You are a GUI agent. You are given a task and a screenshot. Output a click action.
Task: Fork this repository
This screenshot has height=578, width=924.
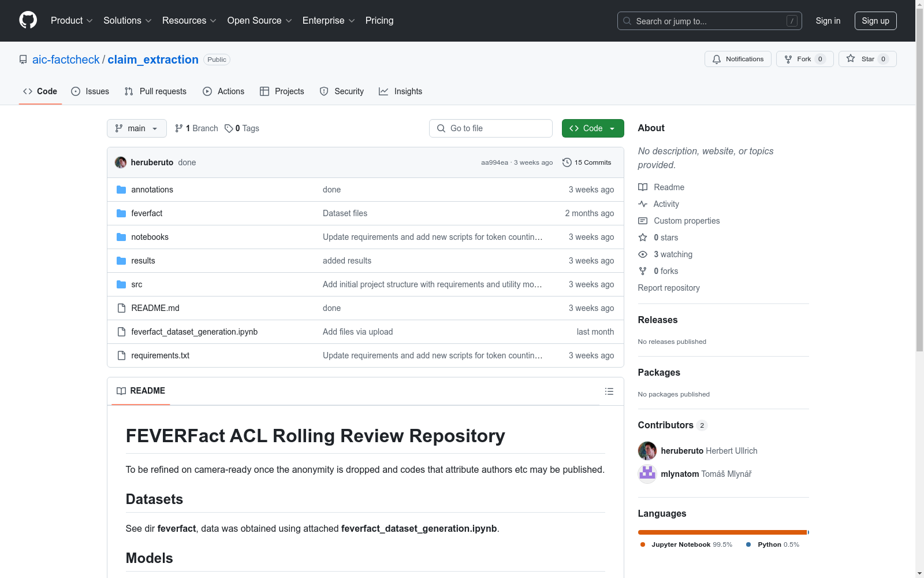pyautogui.click(x=805, y=59)
